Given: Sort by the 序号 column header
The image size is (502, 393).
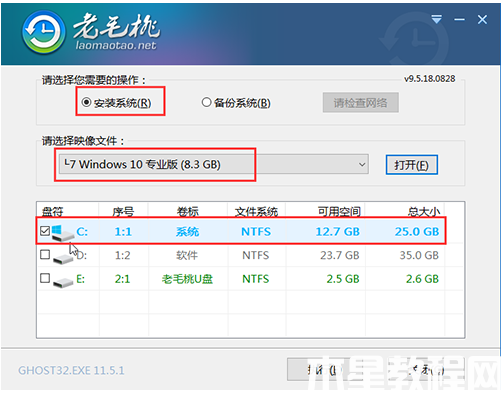Looking at the screenshot, I should (123, 211).
